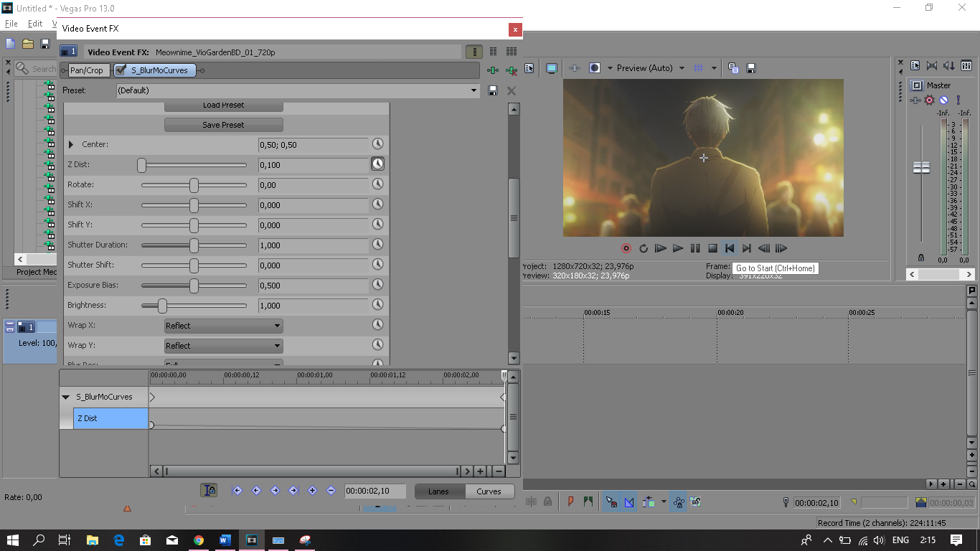Click the Split Screen View icon
The width and height of the screenshot is (980, 551).
pyautogui.click(x=595, y=68)
